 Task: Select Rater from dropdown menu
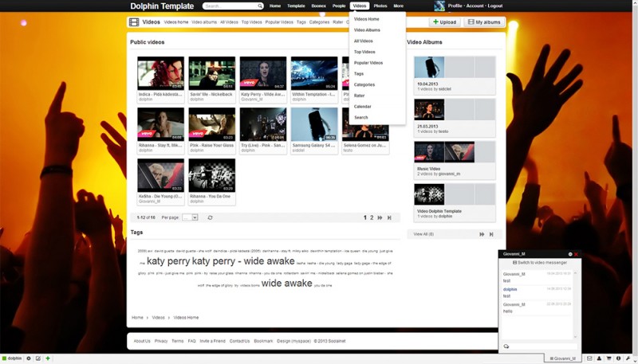(360, 96)
